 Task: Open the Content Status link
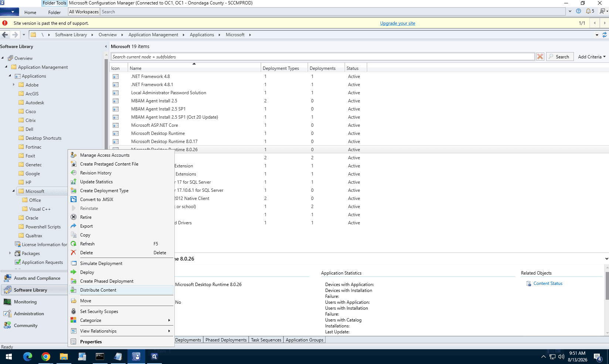point(548,283)
